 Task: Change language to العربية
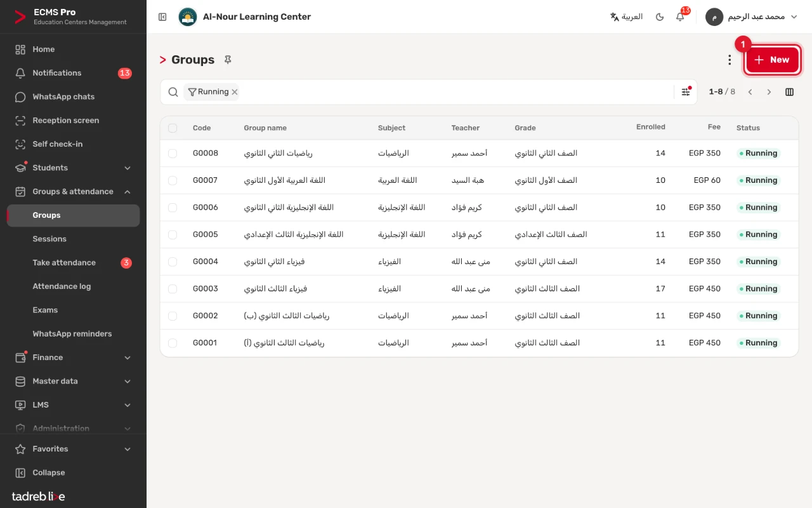click(626, 17)
